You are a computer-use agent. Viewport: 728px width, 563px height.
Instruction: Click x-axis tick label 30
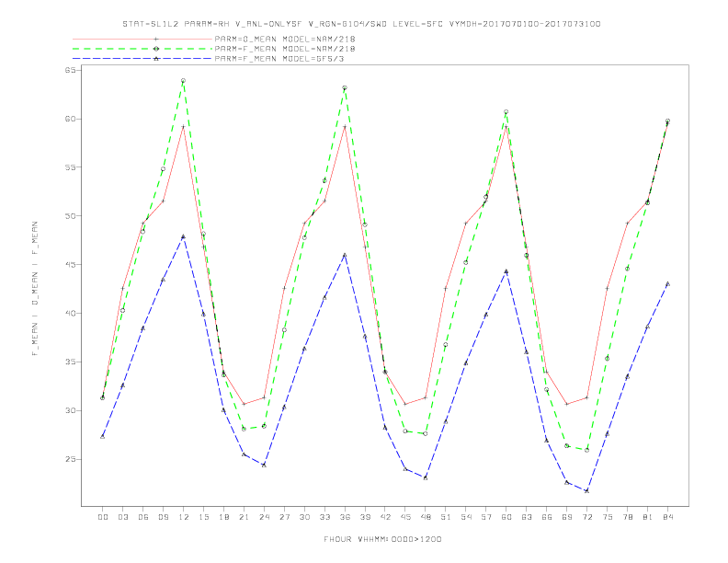point(304,517)
